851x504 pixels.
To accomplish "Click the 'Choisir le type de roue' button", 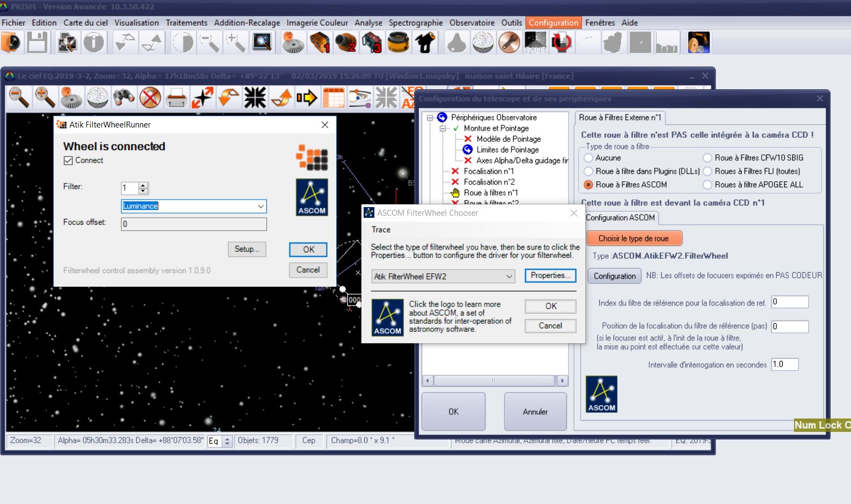I will click(633, 238).
